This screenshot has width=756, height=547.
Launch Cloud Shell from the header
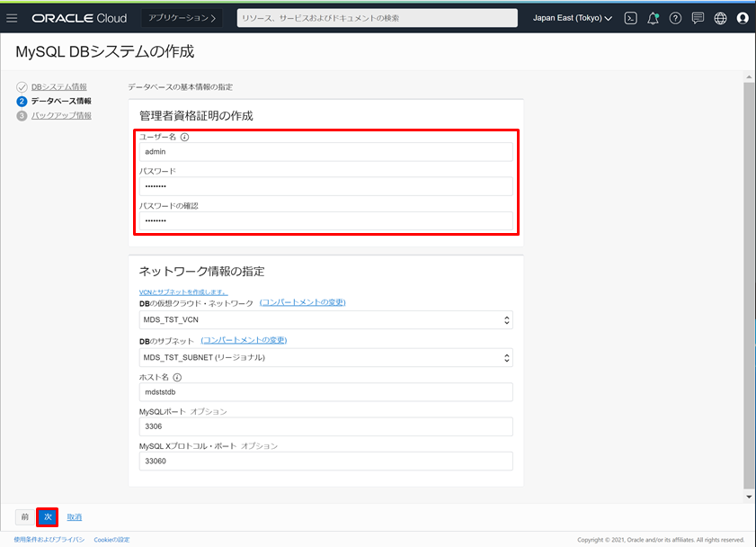(x=631, y=18)
